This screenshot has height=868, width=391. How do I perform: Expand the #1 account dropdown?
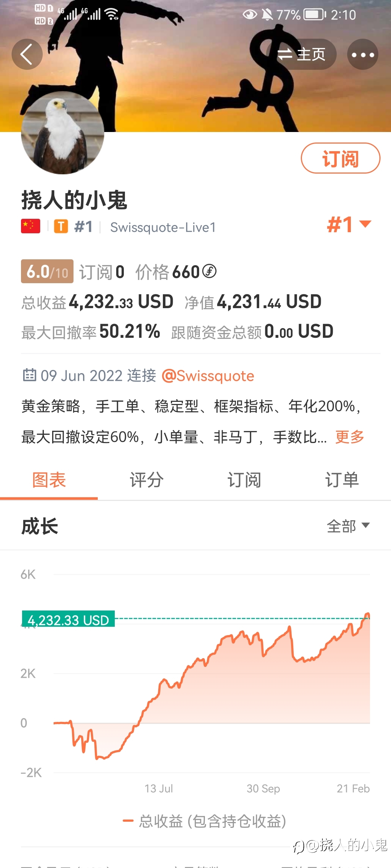click(x=349, y=225)
